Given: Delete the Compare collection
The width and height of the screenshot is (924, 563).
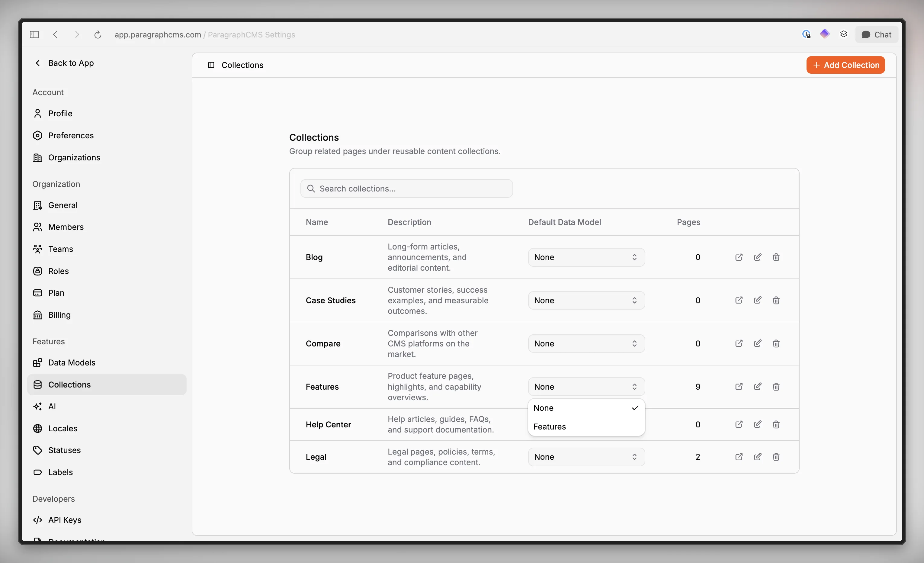Looking at the screenshot, I should point(776,344).
